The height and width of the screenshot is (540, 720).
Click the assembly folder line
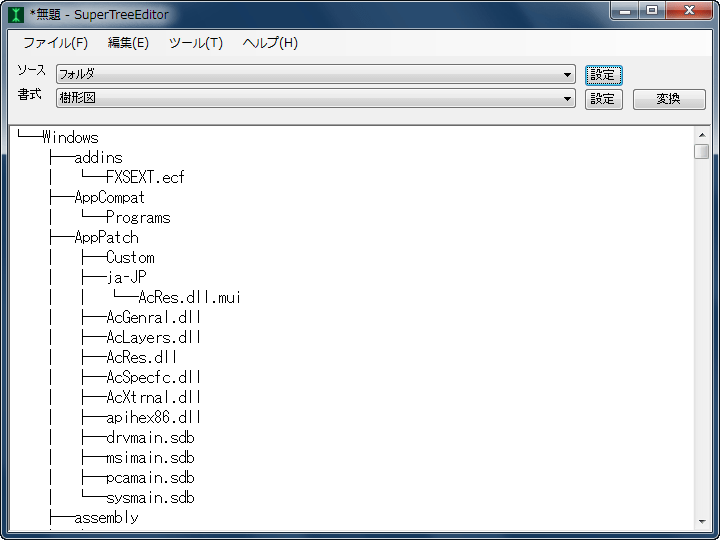tap(106, 518)
